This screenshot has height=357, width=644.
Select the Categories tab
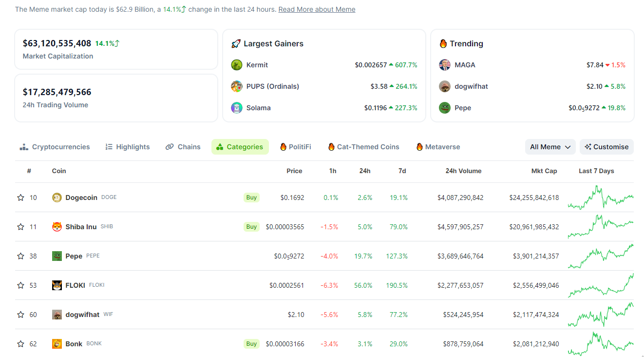(x=240, y=147)
